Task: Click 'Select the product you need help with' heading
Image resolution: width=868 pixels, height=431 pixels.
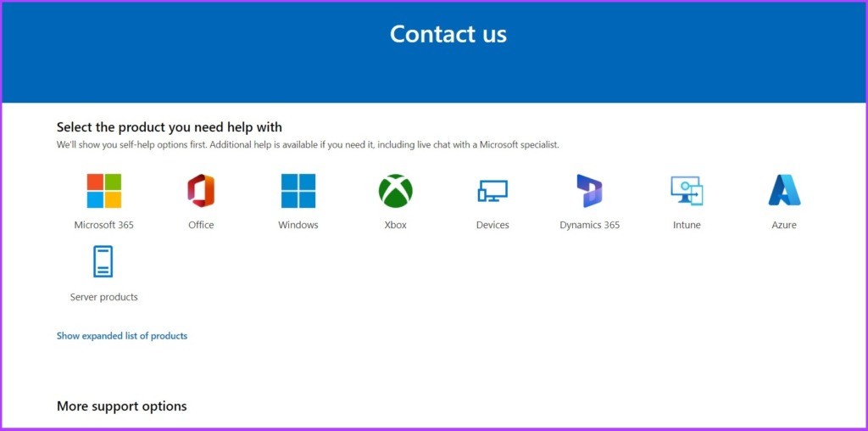Action: [170, 127]
